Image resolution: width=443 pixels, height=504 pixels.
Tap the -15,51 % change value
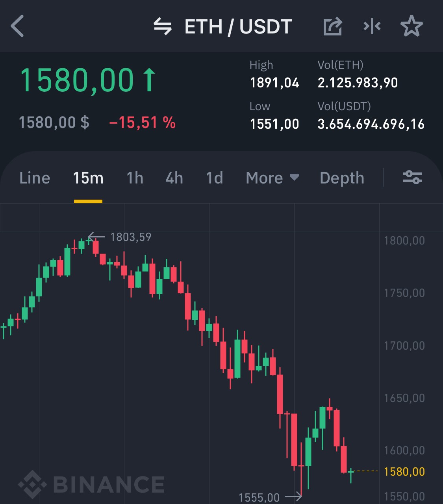[x=143, y=122]
